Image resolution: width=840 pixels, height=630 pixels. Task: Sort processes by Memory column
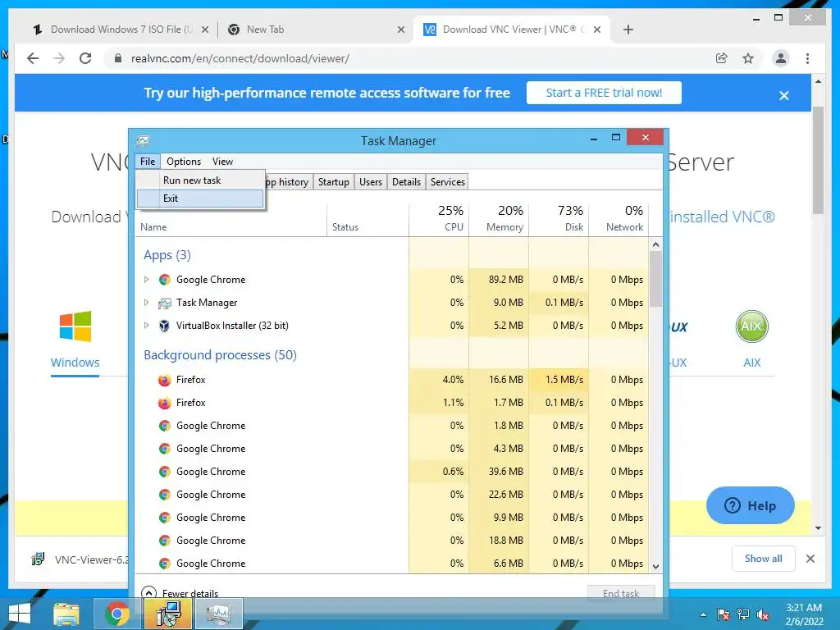point(499,218)
